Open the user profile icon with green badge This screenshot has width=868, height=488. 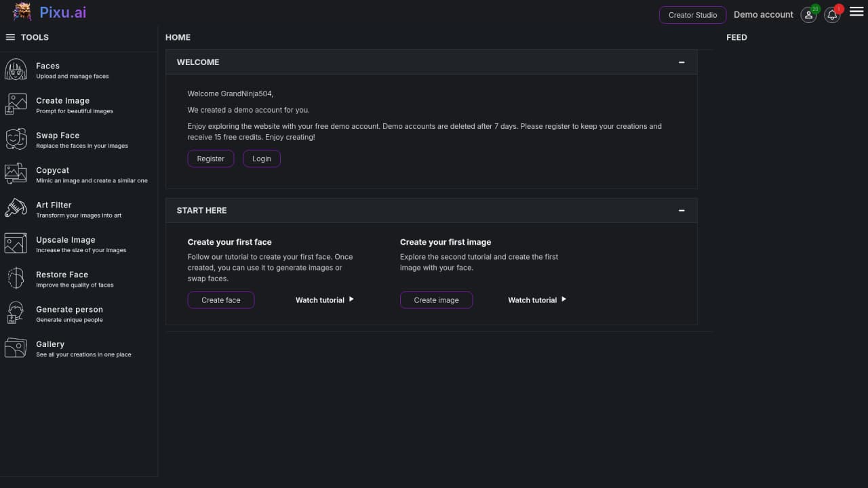click(808, 14)
